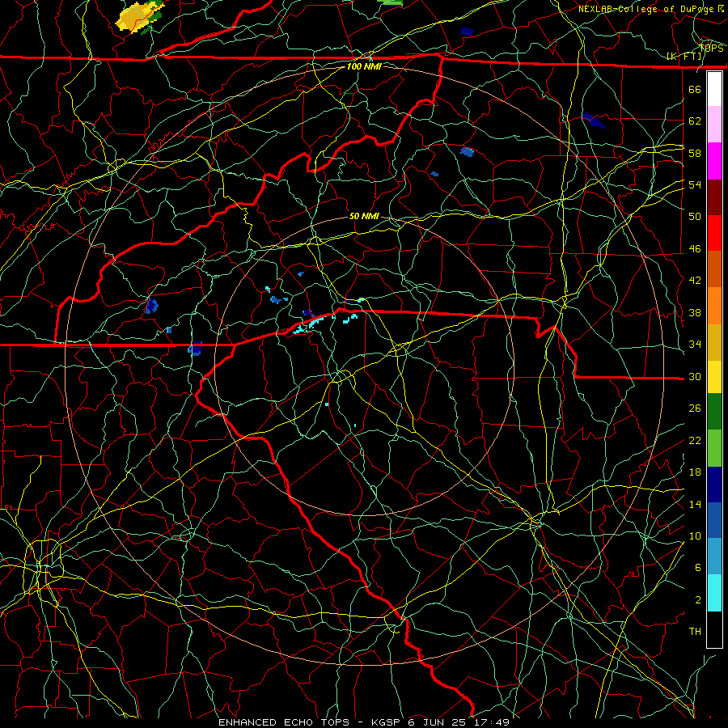Click the cyan 2 kft legend swatch
The width and height of the screenshot is (728, 728).
click(714, 593)
